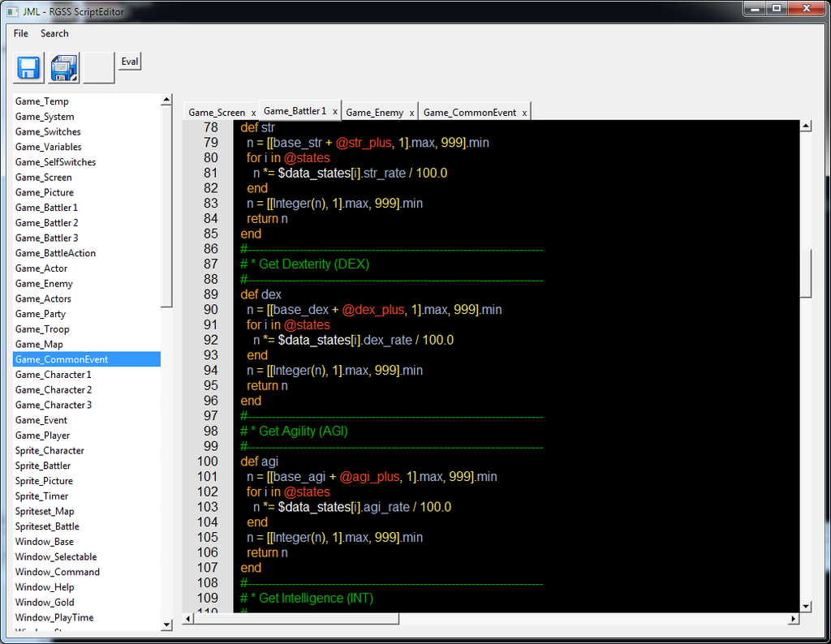Click code editor vertical scroll up arrow

pyautogui.click(x=806, y=126)
